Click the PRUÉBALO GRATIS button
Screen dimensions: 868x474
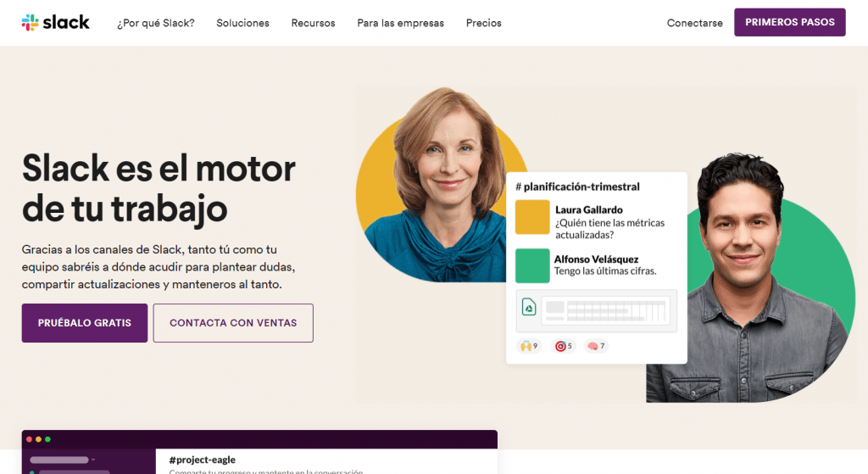coord(85,323)
